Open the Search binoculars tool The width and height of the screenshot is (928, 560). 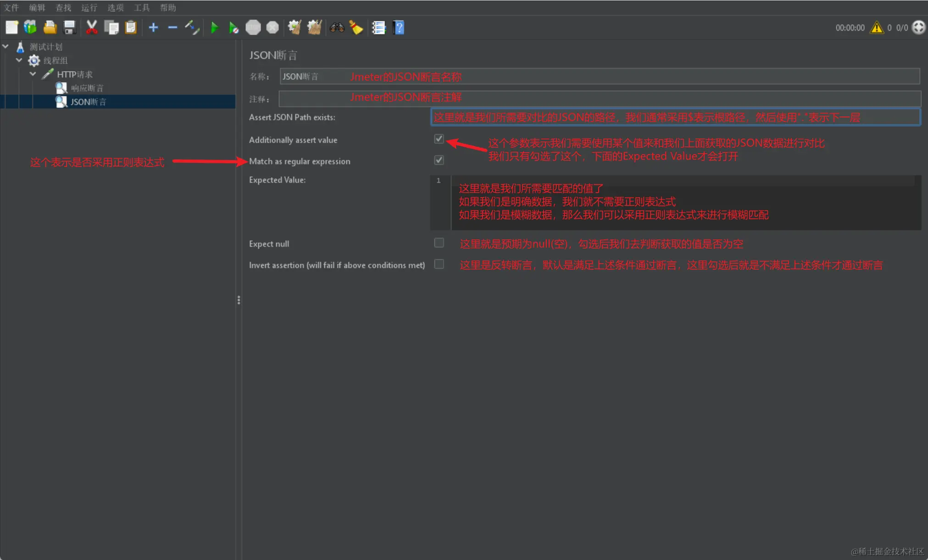click(x=337, y=28)
